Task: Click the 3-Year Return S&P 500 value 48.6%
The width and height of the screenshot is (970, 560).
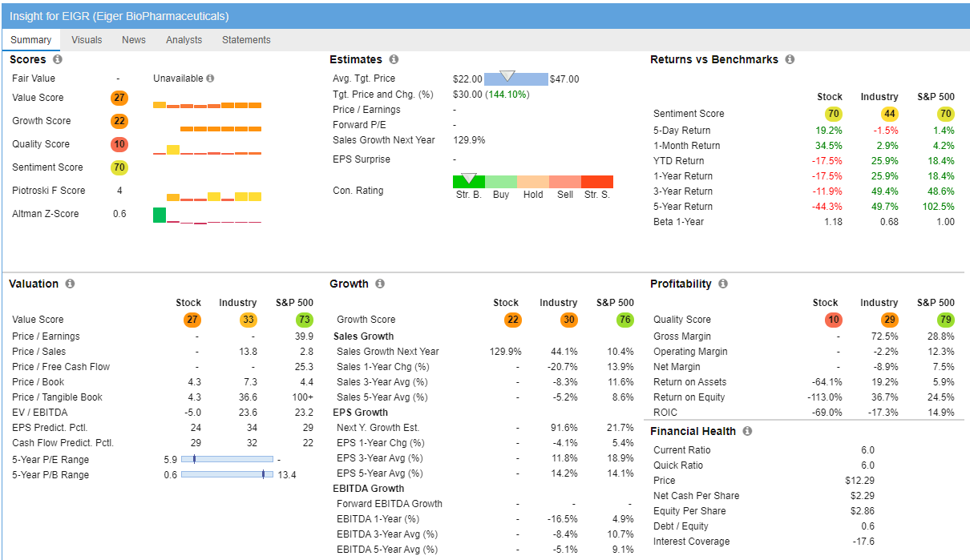Action: [941, 191]
